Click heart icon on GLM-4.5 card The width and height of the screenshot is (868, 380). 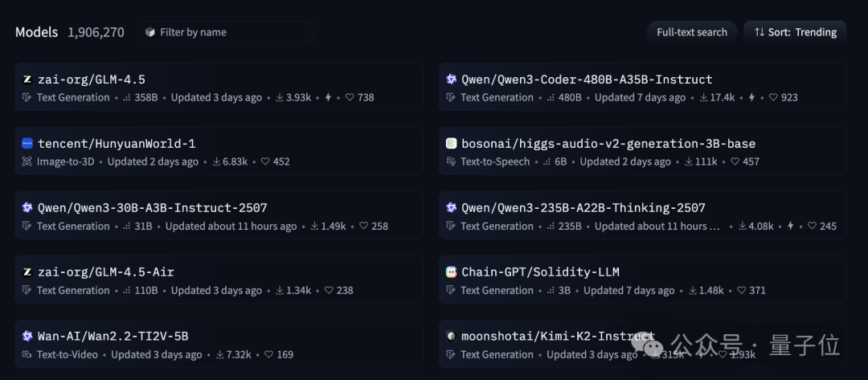click(x=350, y=97)
